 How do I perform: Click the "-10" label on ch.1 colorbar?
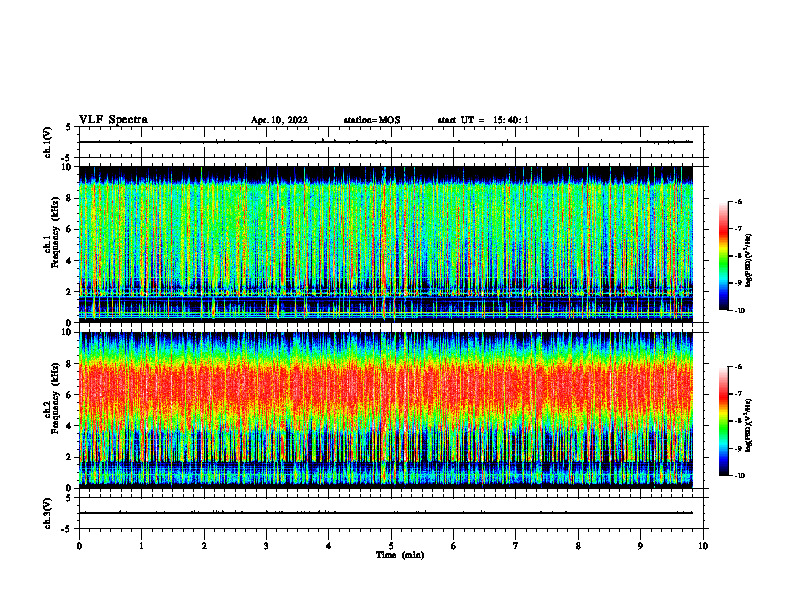(x=739, y=311)
